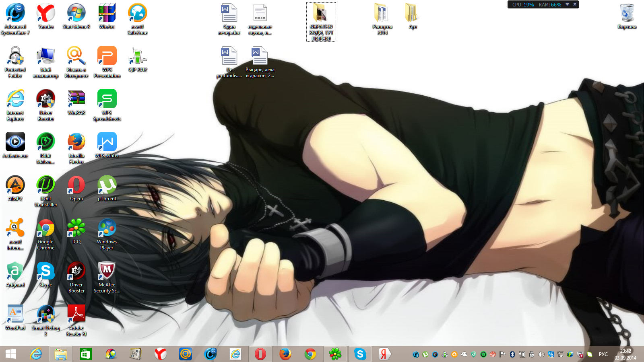Select the отдельные сцены docx file
644x362 pixels.
[260, 19]
